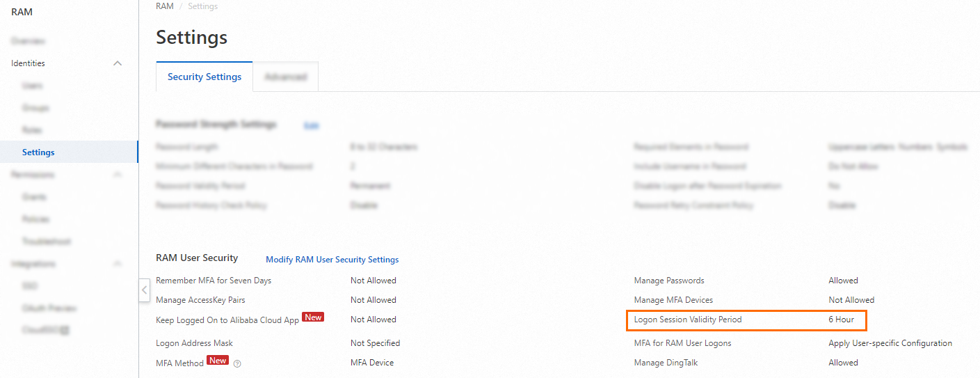The height and width of the screenshot is (378, 980).
Task: Click Logon Address Mask label
Action: click(x=194, y=343)
